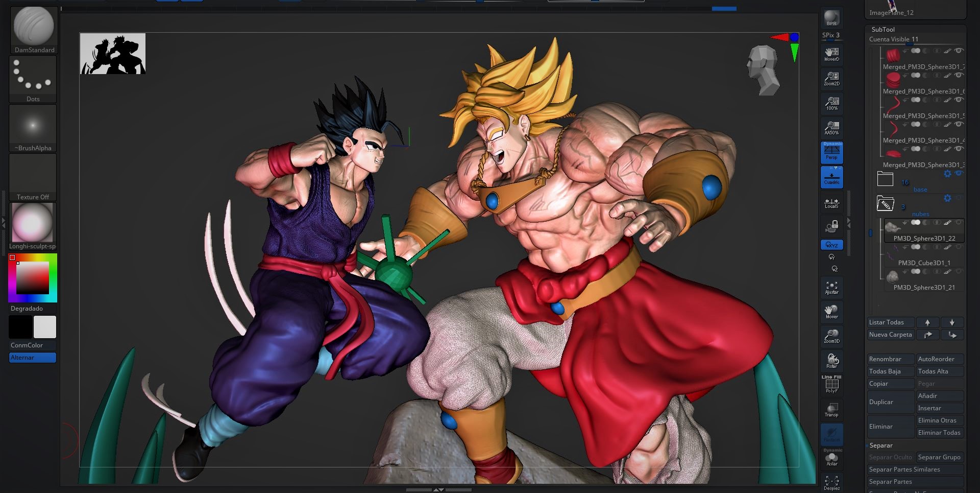Collapse the SubTool panel header
This screenshot has width=980, height=493.
click(883, 30)
